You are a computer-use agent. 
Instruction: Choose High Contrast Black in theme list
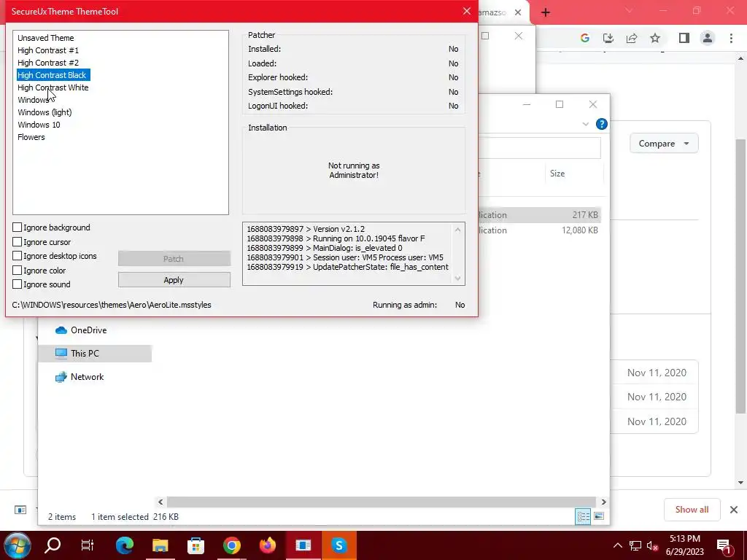(53, 75)
